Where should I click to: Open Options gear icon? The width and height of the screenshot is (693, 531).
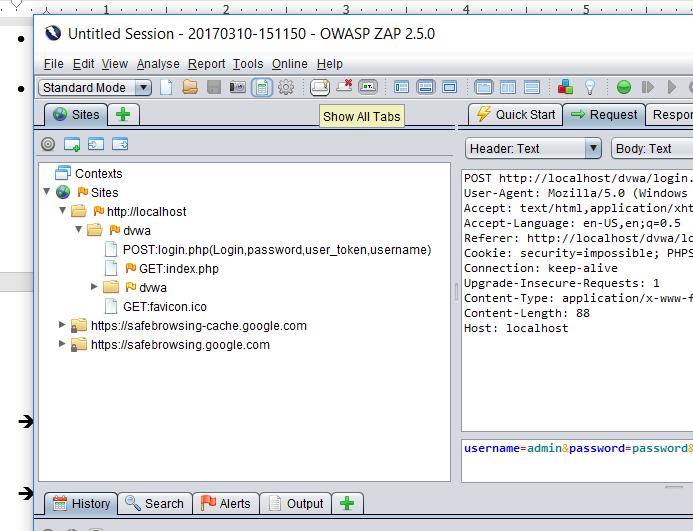(286, 87)
